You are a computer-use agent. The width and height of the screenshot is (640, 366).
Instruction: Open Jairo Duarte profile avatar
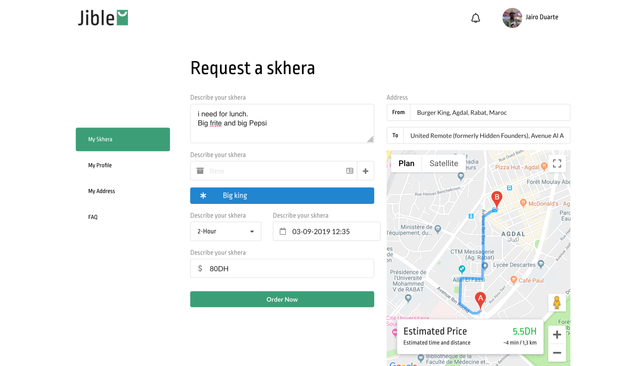pos(512,18)
